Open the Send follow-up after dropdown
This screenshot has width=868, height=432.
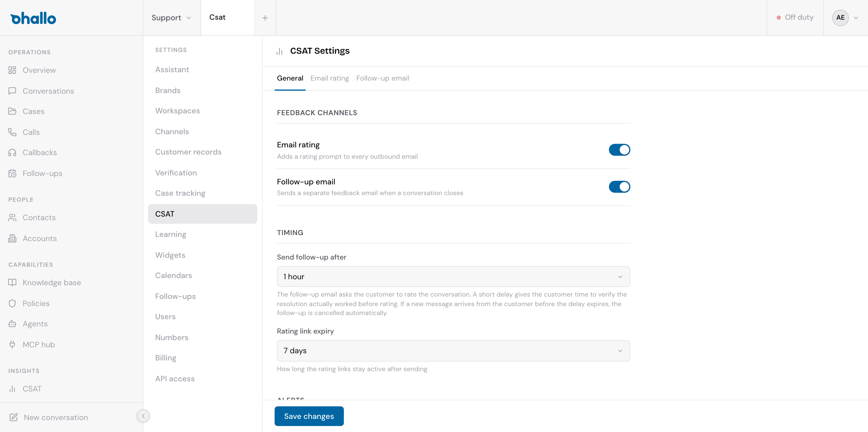pos(453,277)
